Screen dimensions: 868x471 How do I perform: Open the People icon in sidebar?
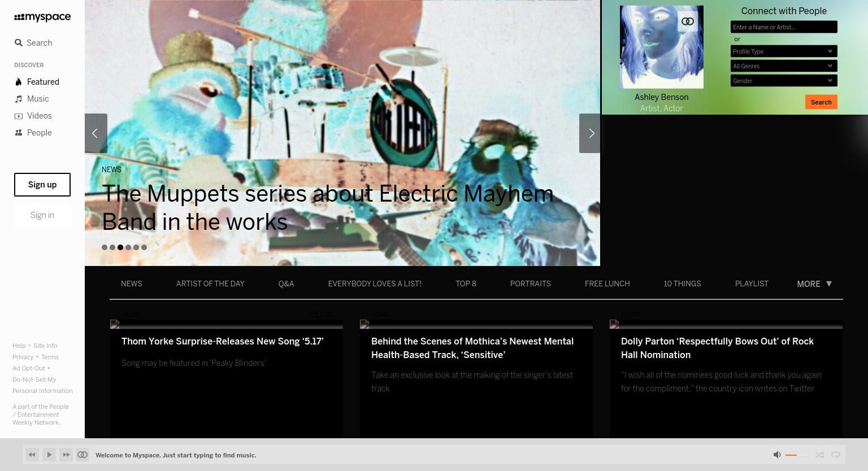point(19,133)
